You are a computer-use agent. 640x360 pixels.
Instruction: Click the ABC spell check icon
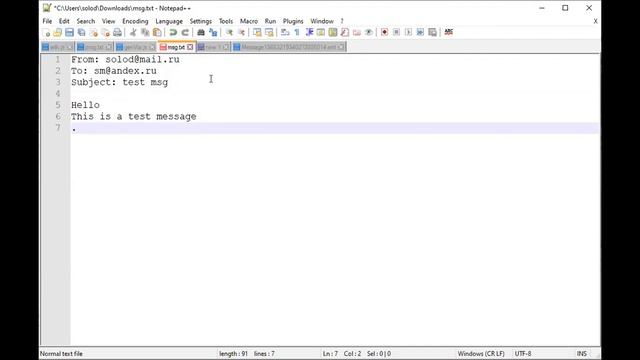pos(449,33)
